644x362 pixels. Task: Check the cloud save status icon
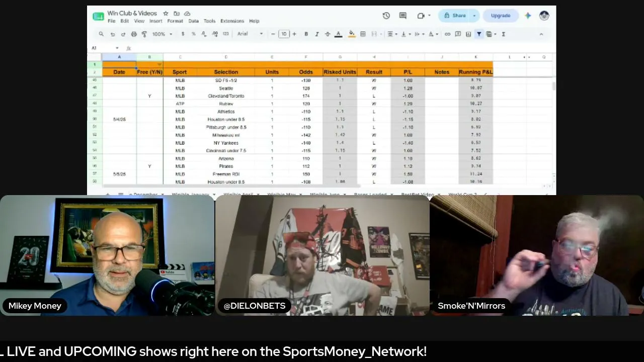[x=187, y=14]
